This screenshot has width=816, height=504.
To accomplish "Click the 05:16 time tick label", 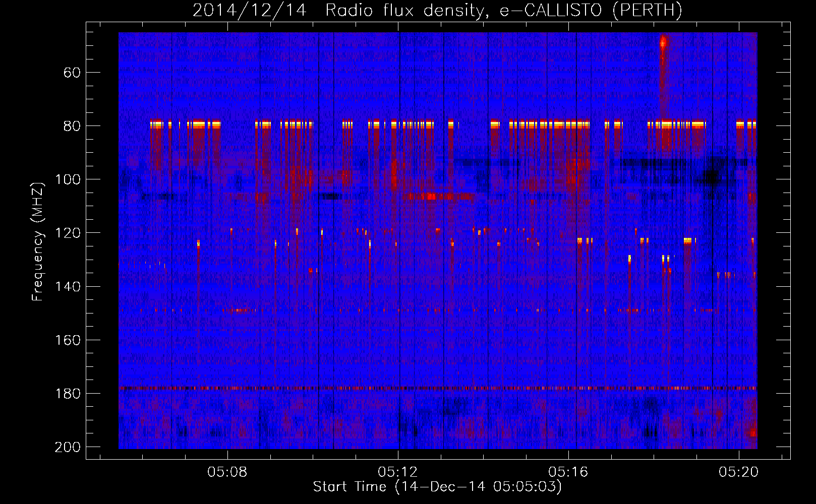I will click(x=568, y=472).
